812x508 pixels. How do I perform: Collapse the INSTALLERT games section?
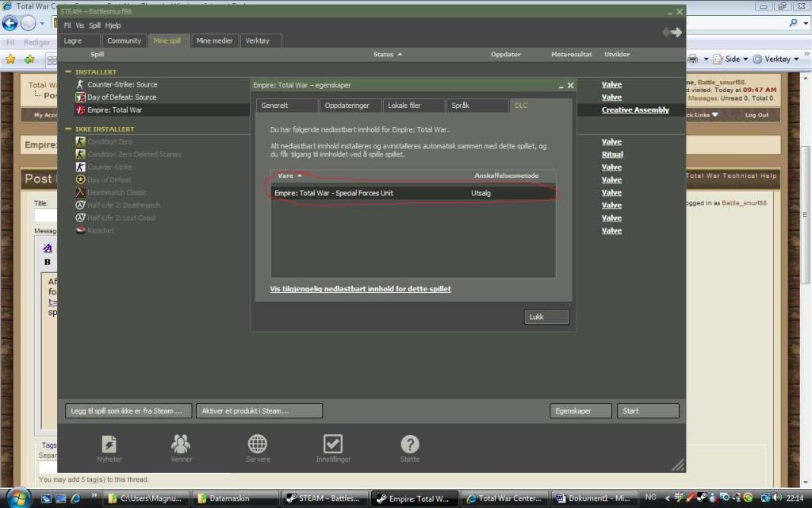[x=68, y=72]
